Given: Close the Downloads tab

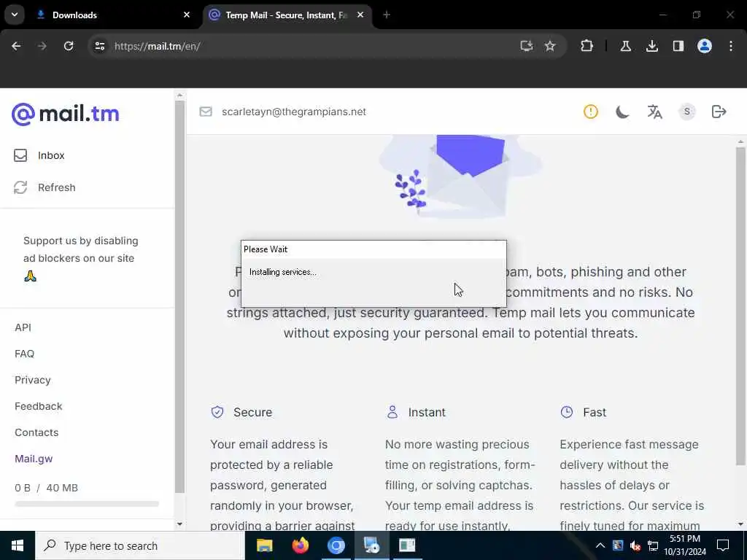Looking at the screenshot, I should [x=187, y=15].
